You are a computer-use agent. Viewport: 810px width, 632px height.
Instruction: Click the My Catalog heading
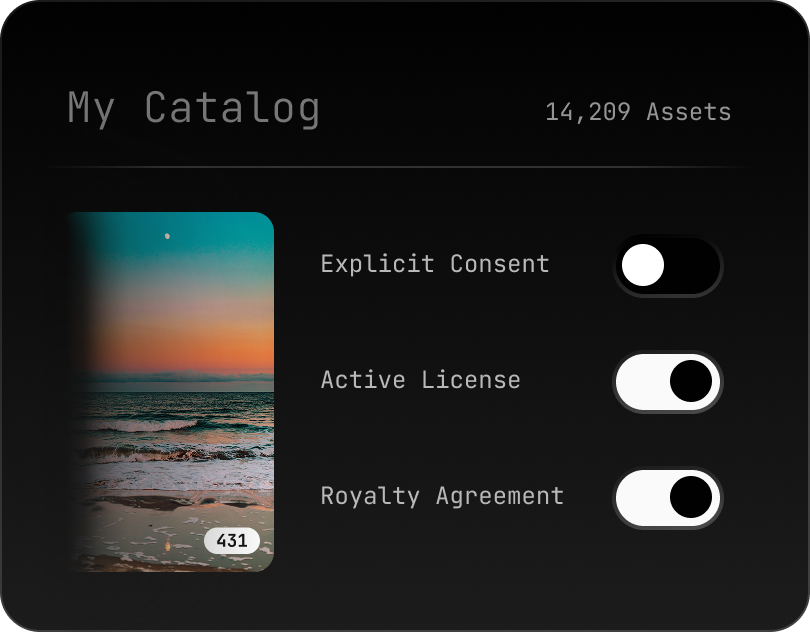coord(193,108)
